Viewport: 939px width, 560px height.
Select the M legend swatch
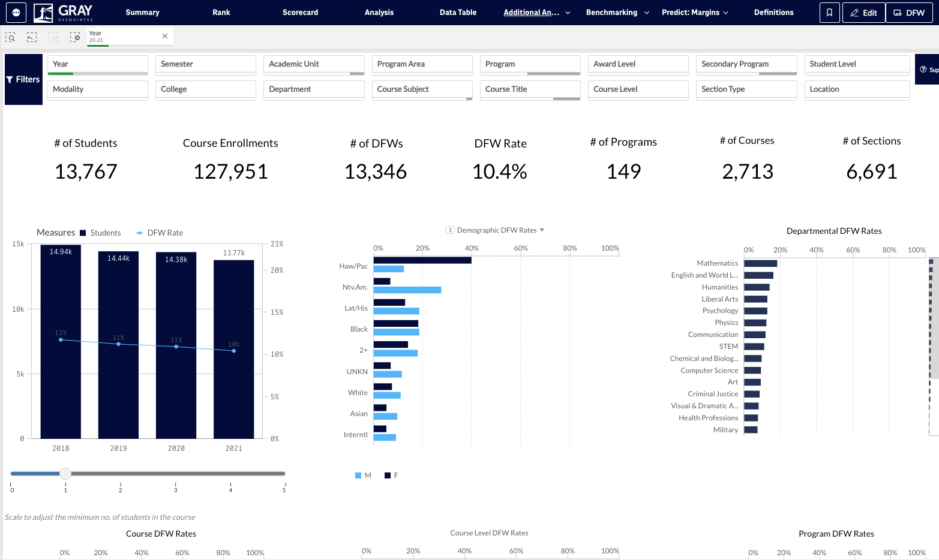point(358,475)
